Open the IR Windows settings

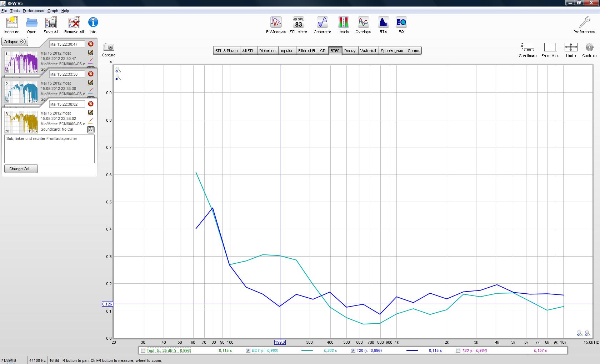(x=275, y=25)
